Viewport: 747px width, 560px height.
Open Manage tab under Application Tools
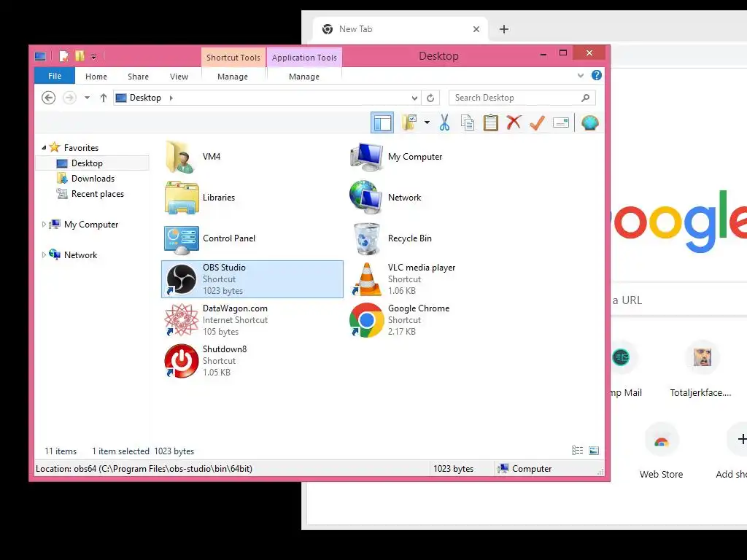(304, 76)
